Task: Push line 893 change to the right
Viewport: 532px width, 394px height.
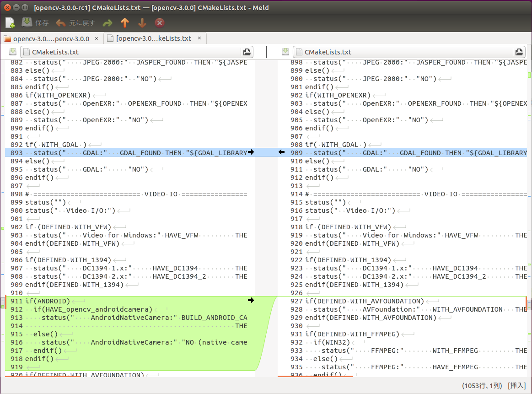Action: tap(251, 152)
